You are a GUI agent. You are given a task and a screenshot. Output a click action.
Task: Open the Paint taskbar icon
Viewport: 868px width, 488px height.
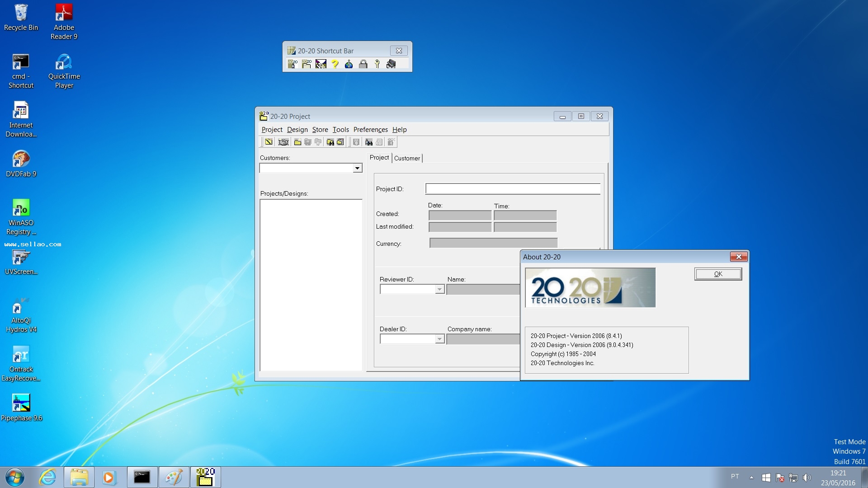[174, 477]
